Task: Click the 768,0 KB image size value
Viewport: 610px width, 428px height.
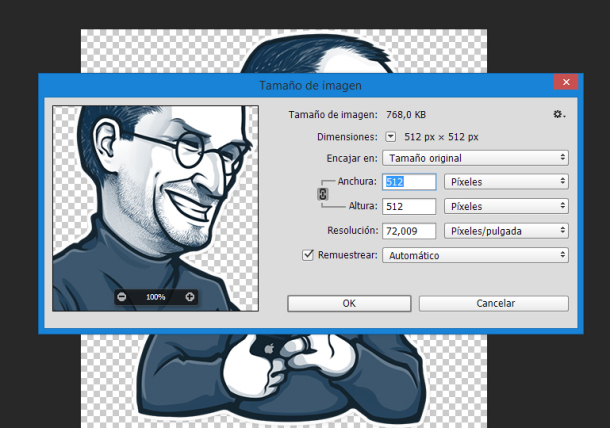Action: (x=406, y=115)
